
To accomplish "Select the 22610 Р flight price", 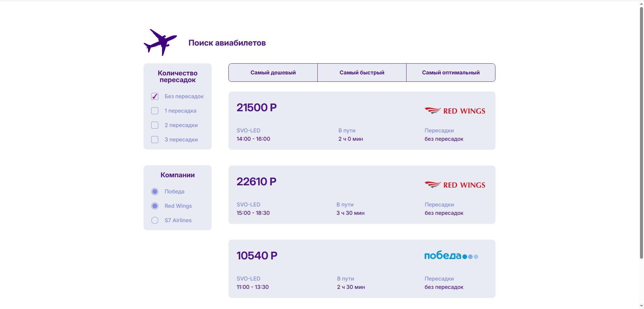I will [x=256, y=182].
